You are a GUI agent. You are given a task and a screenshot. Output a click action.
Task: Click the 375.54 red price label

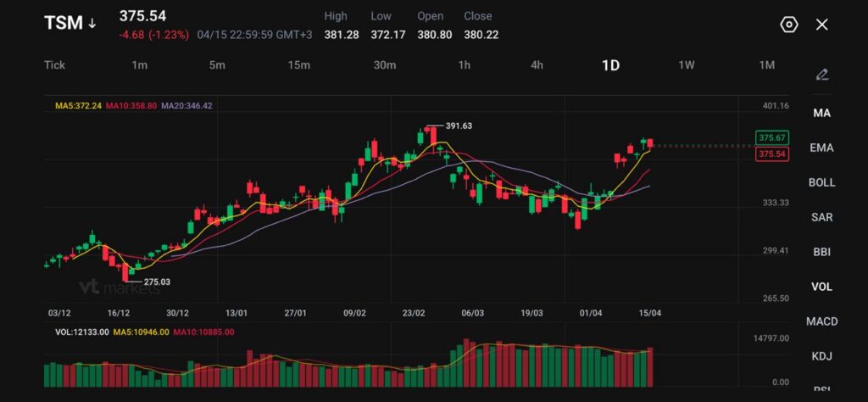pyautogui.click(x=772, y=154)
